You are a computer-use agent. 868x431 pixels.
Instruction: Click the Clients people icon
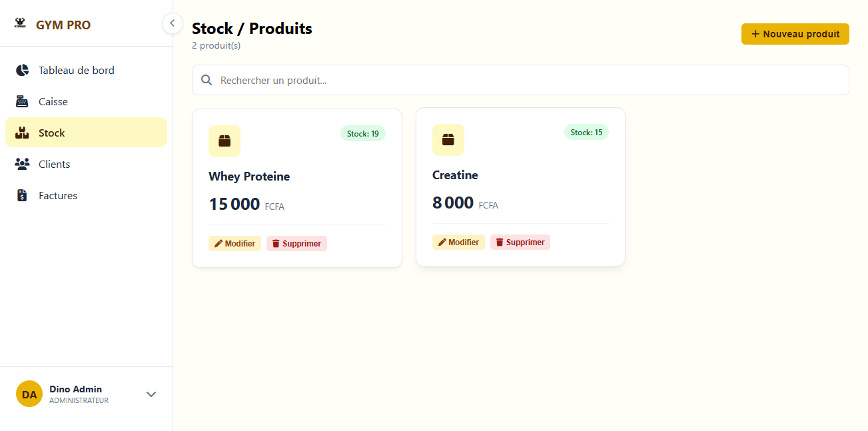coord(22,164)
